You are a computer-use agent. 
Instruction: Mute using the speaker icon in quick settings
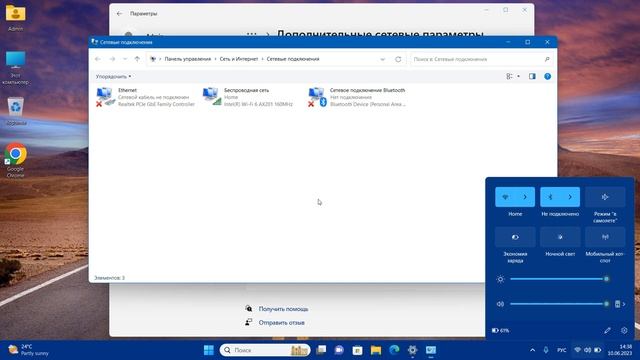500,304
